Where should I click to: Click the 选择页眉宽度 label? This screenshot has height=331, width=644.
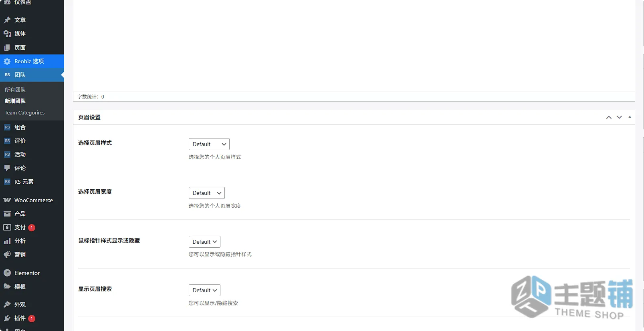point(95,192)
